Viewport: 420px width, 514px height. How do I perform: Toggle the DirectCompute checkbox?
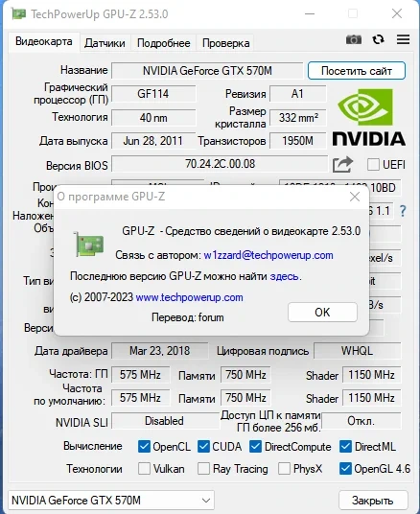(255, 447)
